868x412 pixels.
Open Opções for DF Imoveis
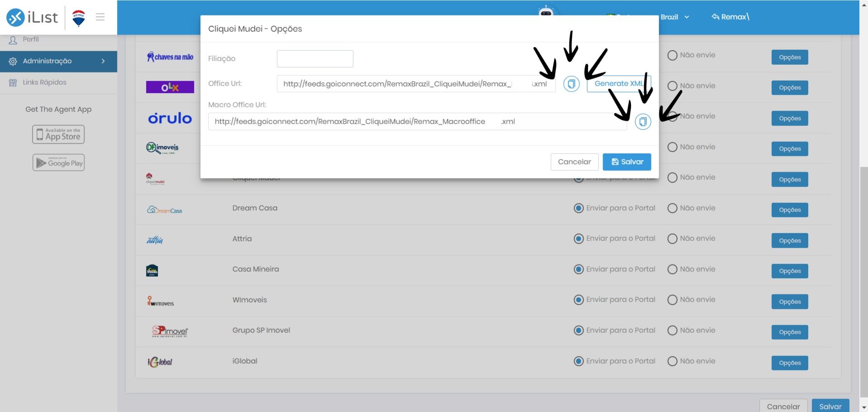(790, 149)
